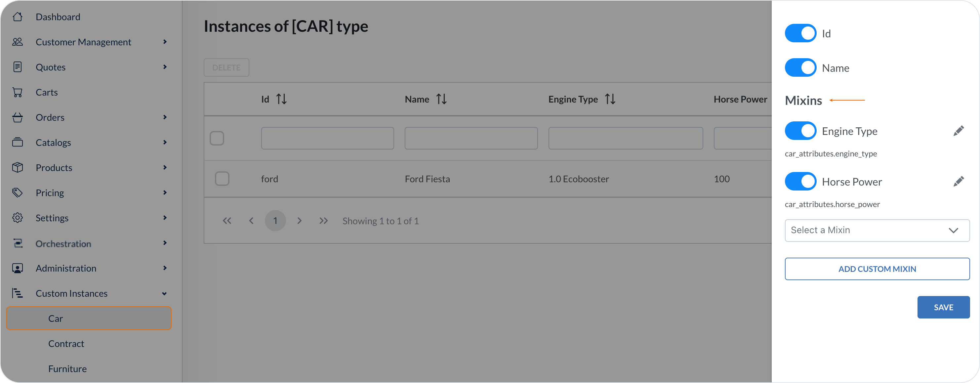Viewport: 980px width, 383px height.
Task: Click the Pricing tag icon in sidebar
Action: (x=18, y=192)
